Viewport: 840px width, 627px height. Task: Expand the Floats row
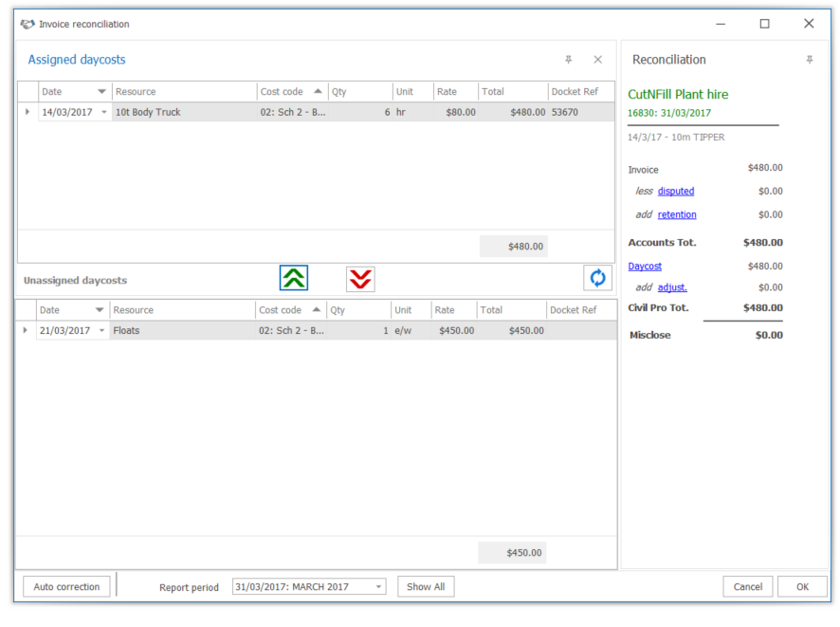(x=26, y=331)
